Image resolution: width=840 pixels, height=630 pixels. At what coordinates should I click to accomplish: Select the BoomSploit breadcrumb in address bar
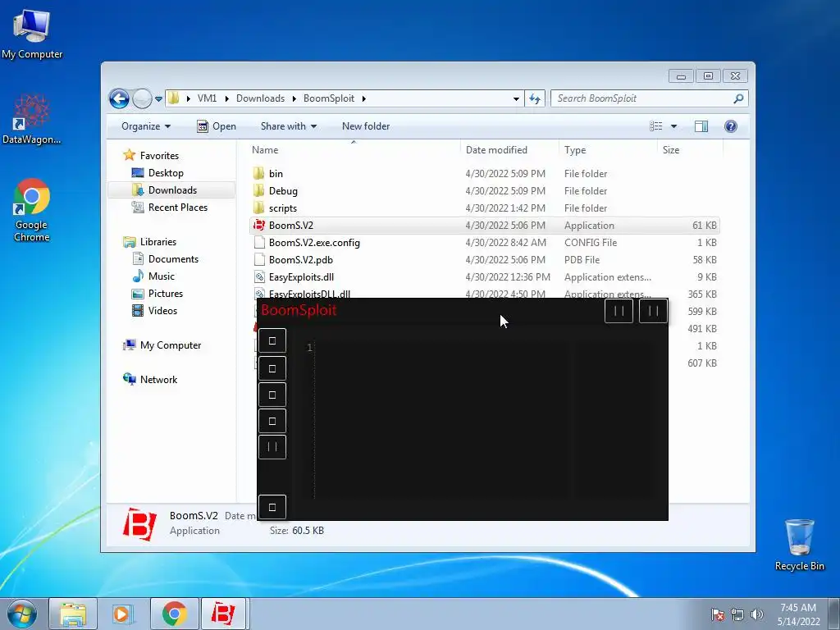click(329, 98)
